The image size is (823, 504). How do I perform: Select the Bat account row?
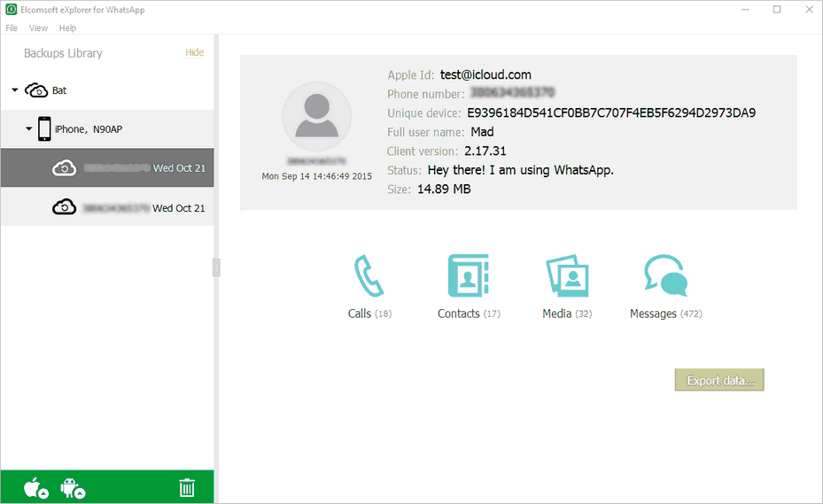[x=107, y=90]
